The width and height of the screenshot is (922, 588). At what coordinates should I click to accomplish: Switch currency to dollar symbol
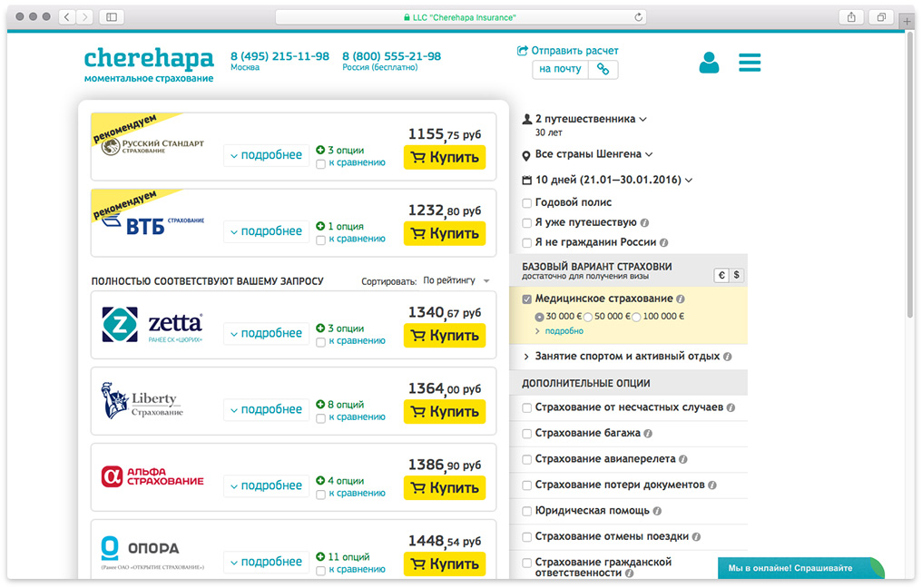point(736,275)
